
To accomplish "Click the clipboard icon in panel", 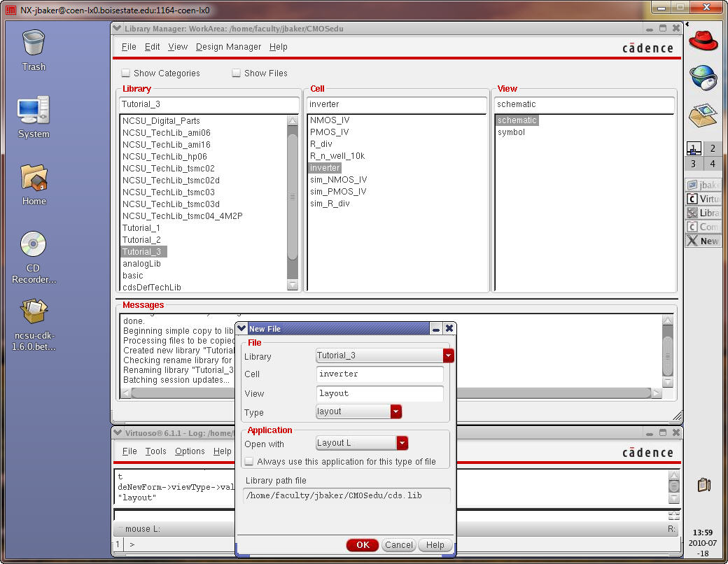I will [703, 484].
